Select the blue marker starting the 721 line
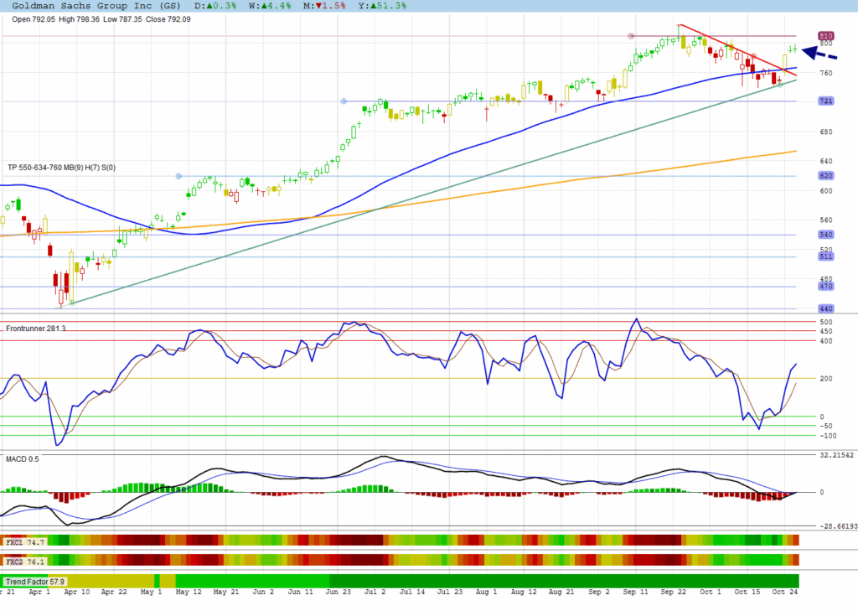The height and width of the screenshot is (616, 858). [344, 101]
